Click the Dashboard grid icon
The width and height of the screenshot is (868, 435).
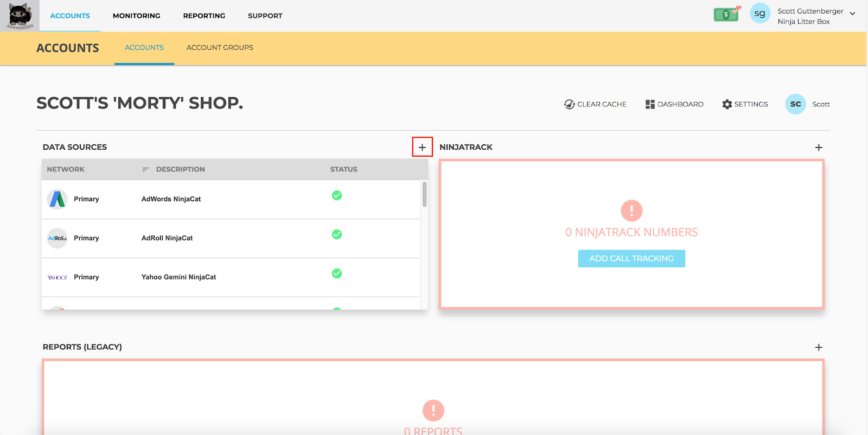(650, 104)
